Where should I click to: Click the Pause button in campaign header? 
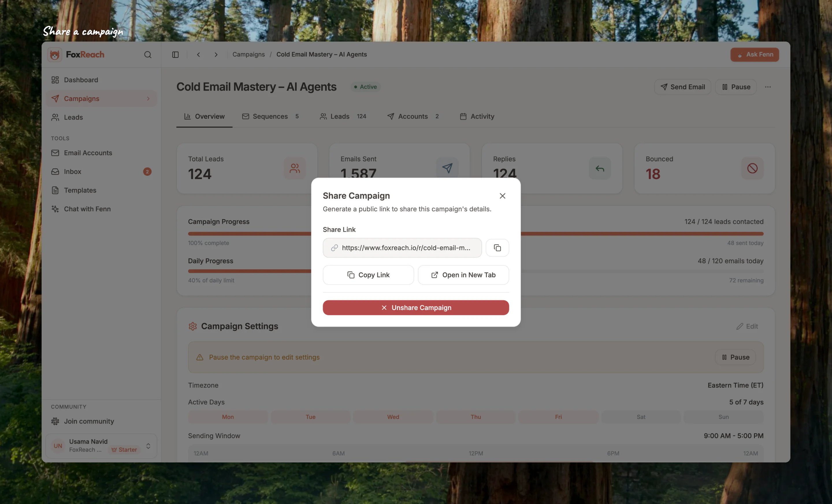point(736,87)
